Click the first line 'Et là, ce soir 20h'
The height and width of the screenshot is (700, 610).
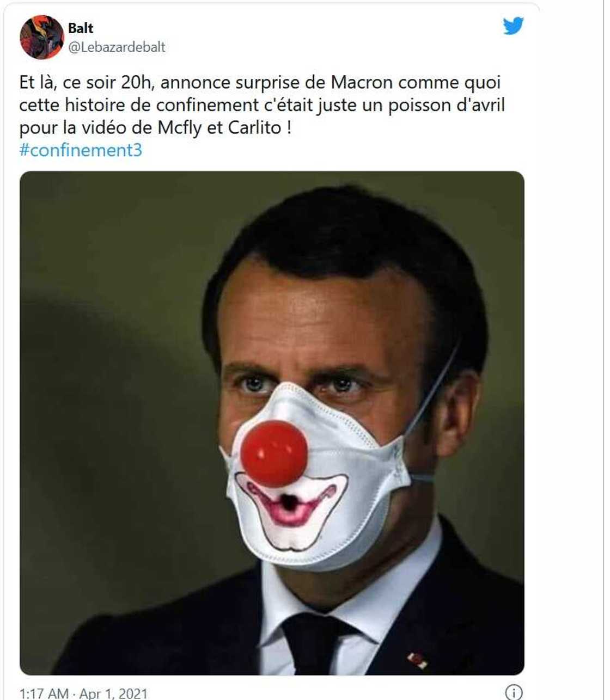(x=87, y=83)
